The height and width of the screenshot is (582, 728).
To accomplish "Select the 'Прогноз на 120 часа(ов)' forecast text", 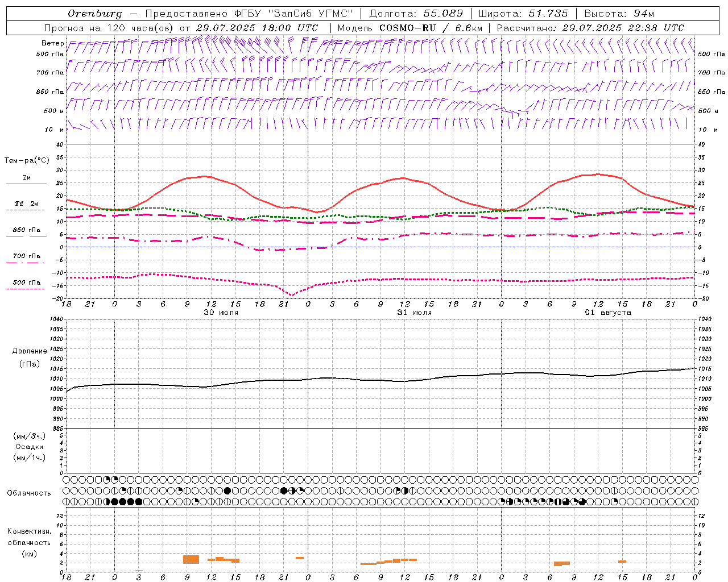I will tap(109, 28).
